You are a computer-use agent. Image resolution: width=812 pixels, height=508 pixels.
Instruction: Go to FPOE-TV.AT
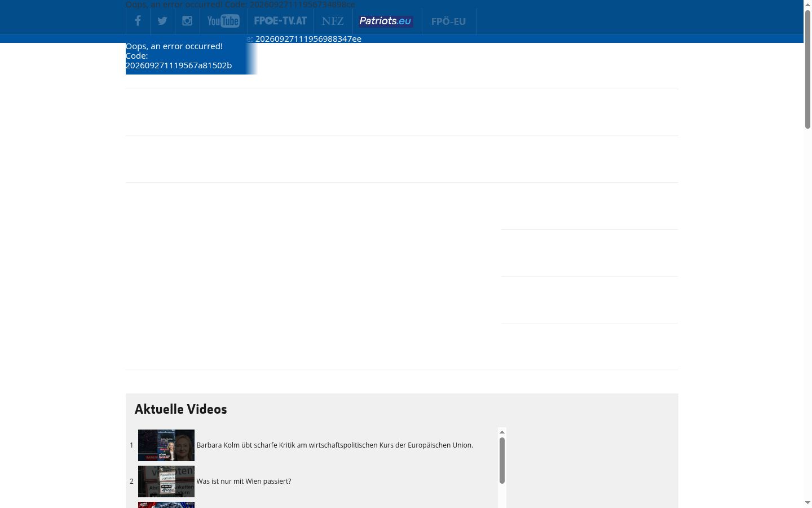(280, 21)
